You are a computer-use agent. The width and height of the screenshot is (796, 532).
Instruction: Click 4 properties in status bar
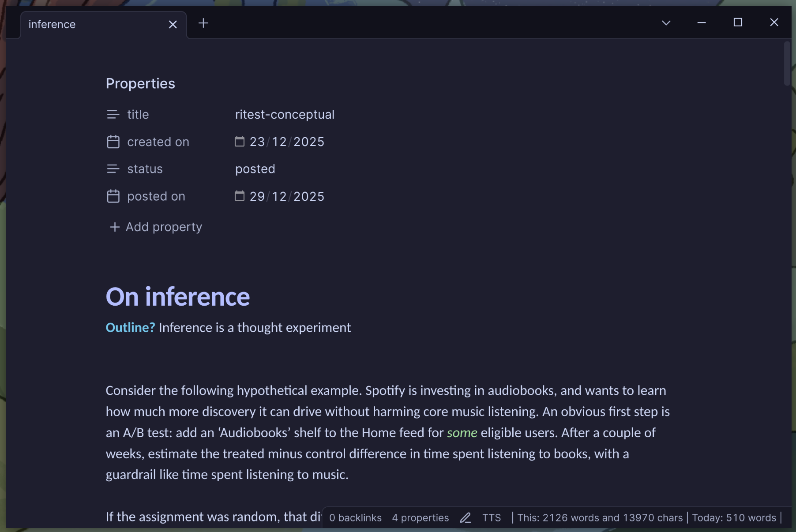420,518
